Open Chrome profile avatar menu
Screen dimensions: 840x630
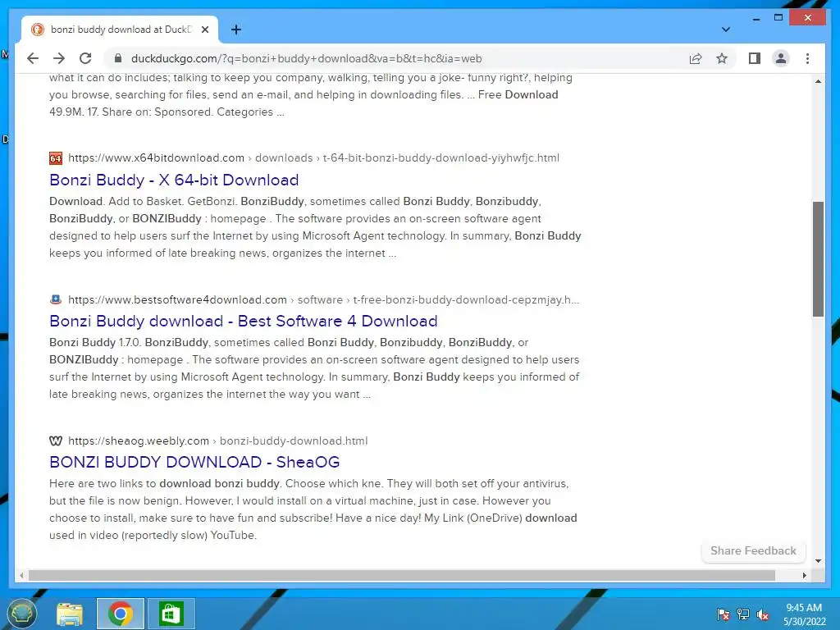point(781,58)
